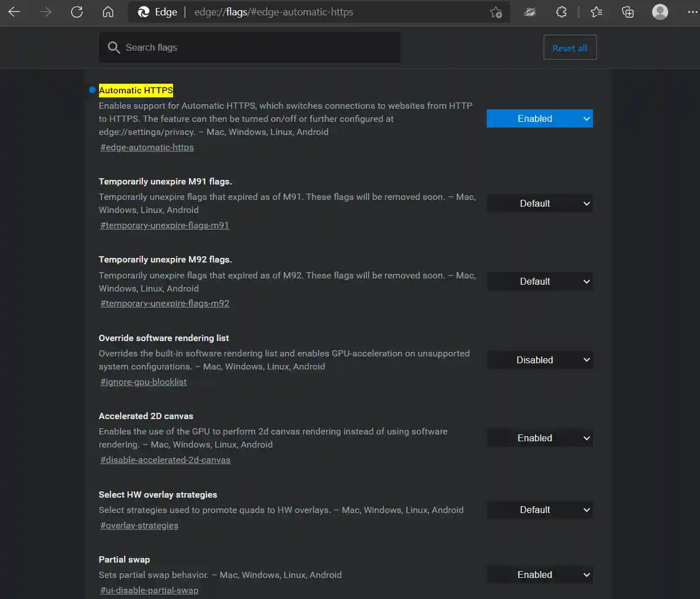
Task: Click the profile avatar icon
Action: pyautogui.click(x=660, y=11)
